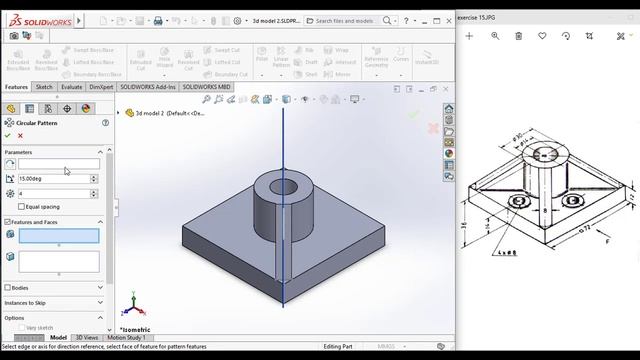This screenshot has width=640, height=360.
Task: Click the heart favorite icon in photo viewer
Action: (x=542, y=36)
